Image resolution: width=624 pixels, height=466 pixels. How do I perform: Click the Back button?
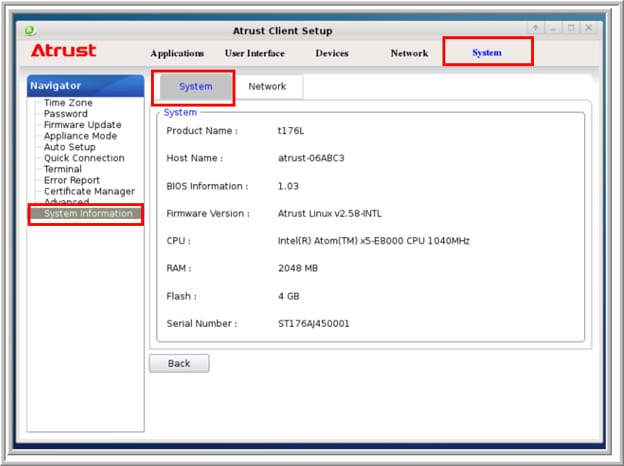(x=179, y=363)
